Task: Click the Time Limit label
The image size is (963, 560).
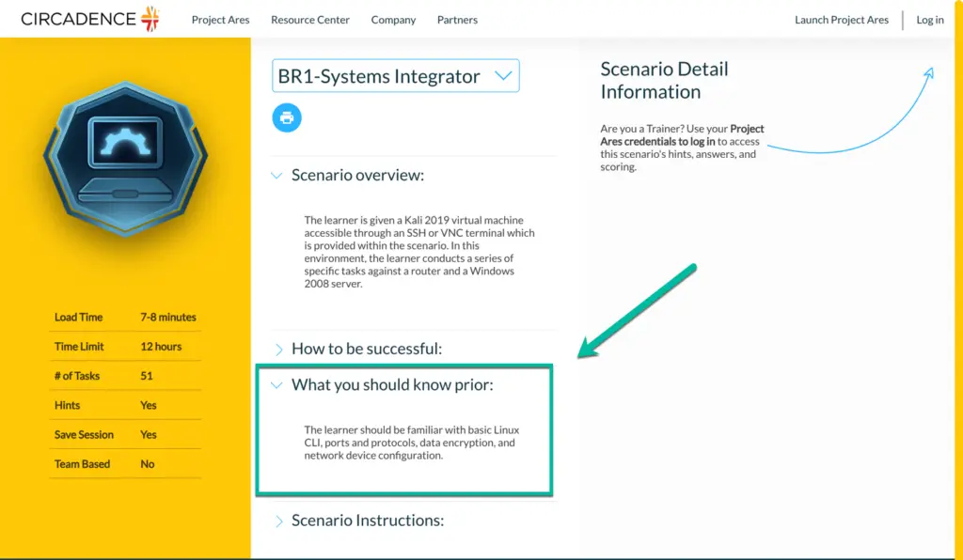Action: pyautogui.click(x=79, y=347)
